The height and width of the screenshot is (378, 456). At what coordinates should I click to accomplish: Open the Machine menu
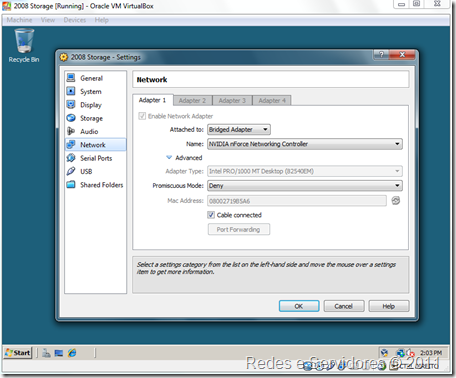point(19,20)
